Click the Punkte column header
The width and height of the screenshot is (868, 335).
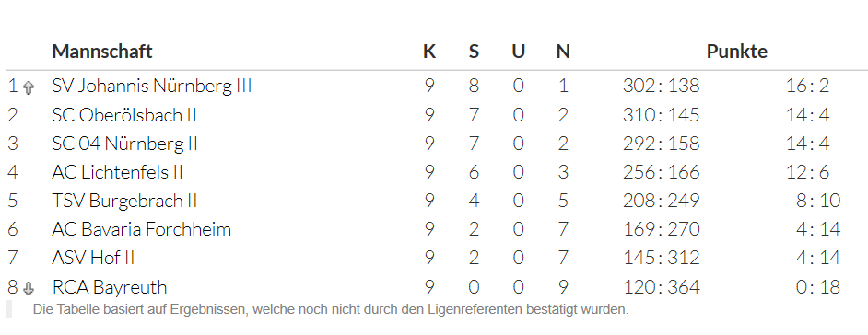point(736,51)
